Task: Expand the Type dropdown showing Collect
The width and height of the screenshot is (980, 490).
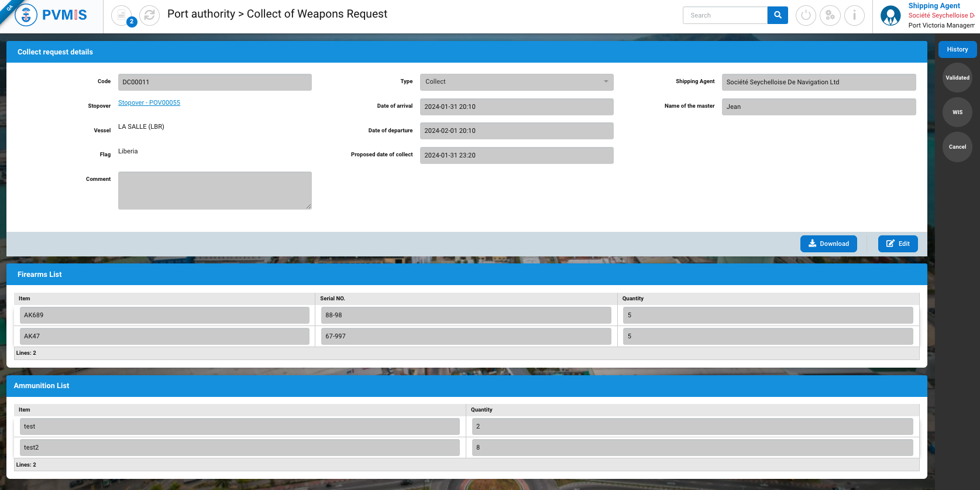Action: coord(516,82)
